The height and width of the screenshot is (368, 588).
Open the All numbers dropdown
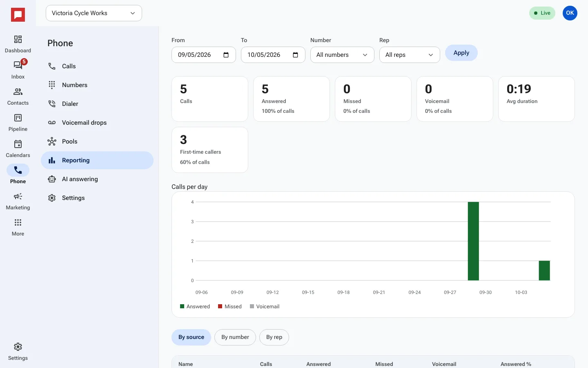pos(342,55)
